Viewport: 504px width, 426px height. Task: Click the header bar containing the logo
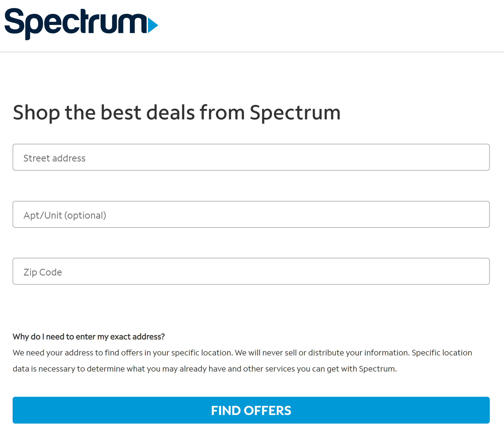click(252, 25)
